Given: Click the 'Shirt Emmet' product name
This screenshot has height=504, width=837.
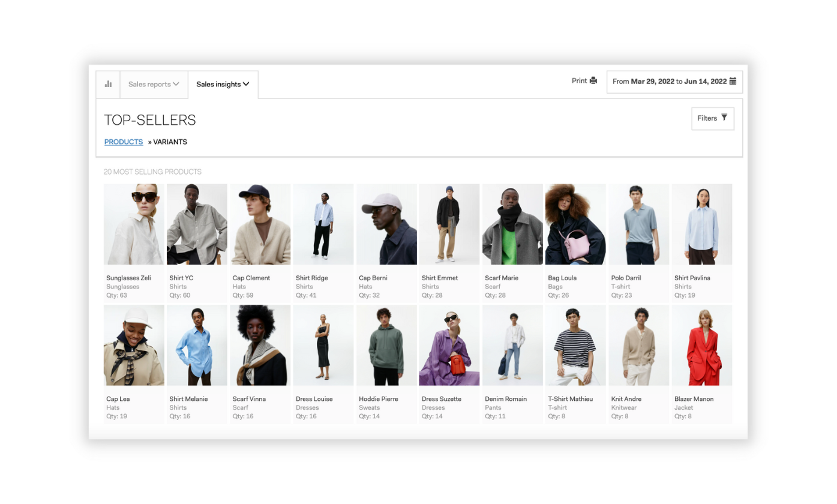Looking at the screenshot, I should tap(440, 278).
